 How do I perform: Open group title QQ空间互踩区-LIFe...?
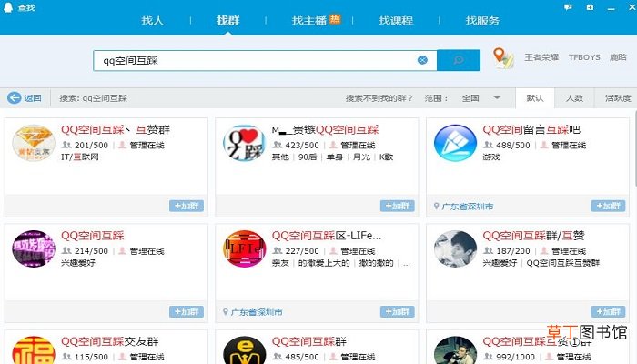click(x=327, y=236)
